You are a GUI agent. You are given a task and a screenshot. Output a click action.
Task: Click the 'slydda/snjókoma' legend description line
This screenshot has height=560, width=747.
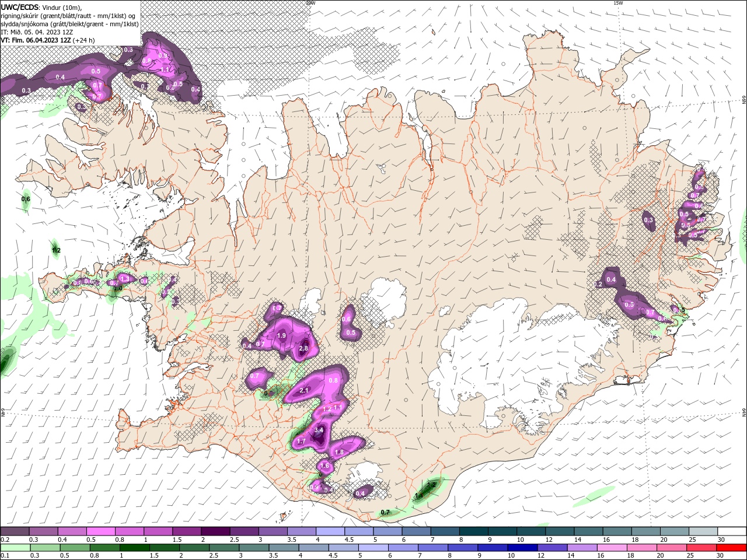(x=70, y=24)
